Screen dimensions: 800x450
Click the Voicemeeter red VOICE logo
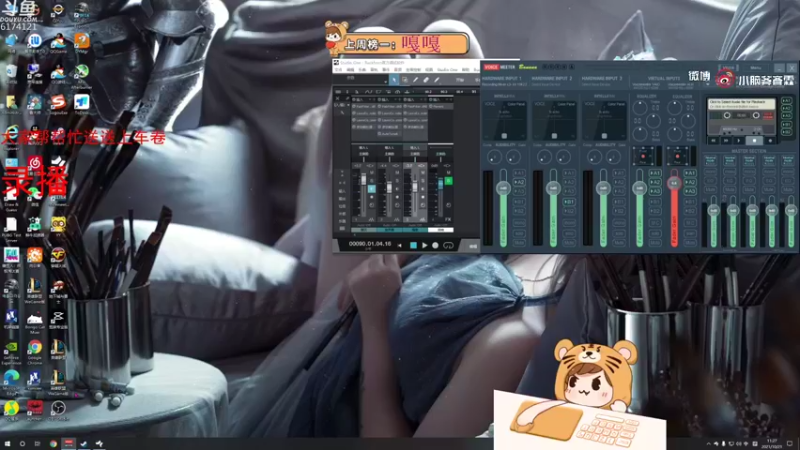pyautogui.click(x=491, y=67)
